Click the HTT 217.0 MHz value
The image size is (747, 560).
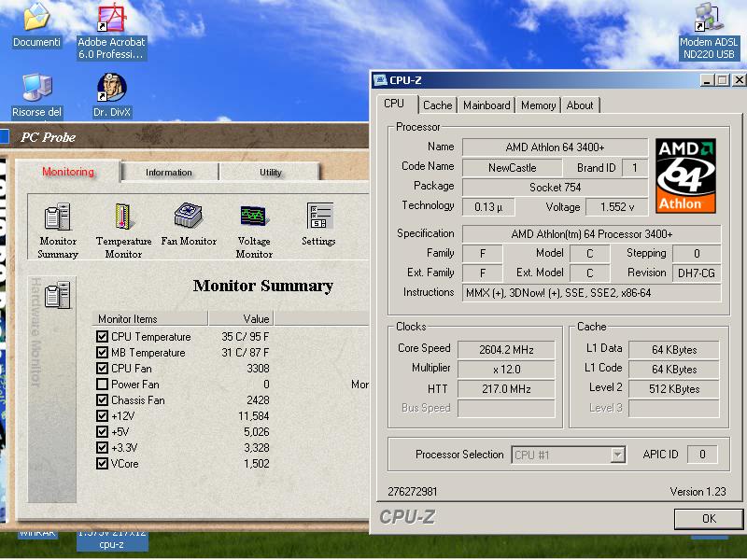click(x=506, y=388)
